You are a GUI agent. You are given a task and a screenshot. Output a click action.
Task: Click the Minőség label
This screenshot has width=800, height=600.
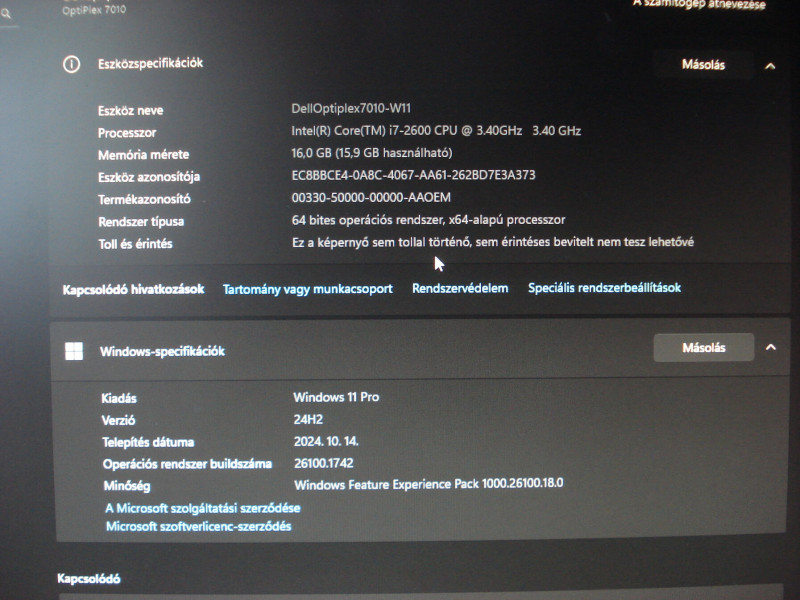click(127, 486)
